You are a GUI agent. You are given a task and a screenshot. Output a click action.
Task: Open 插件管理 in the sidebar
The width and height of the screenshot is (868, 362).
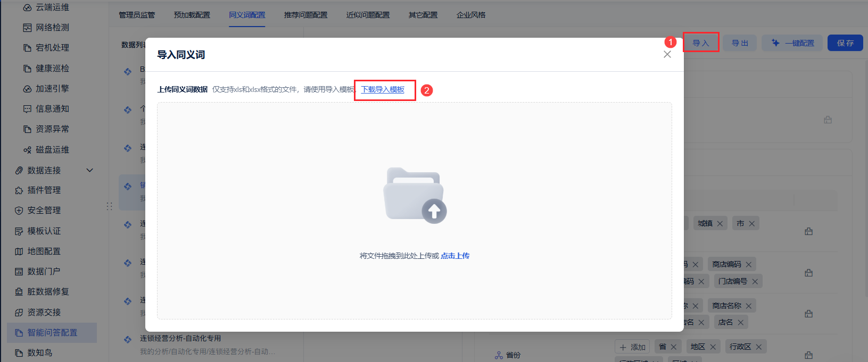point(38,190)
